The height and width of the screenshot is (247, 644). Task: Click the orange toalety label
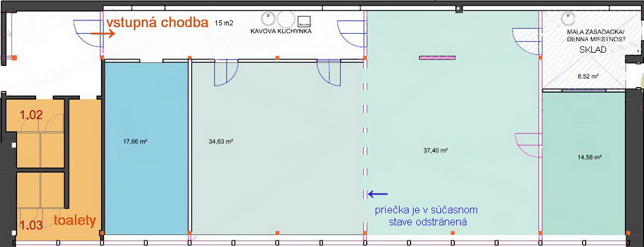[x=75, y=221]
